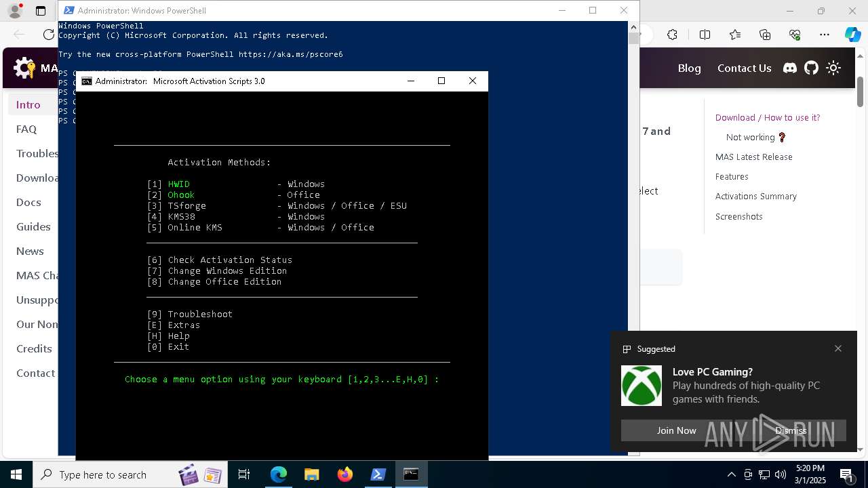
Task: Open 'Screenshots' table of contents link
Action: (x=738, y=216)
